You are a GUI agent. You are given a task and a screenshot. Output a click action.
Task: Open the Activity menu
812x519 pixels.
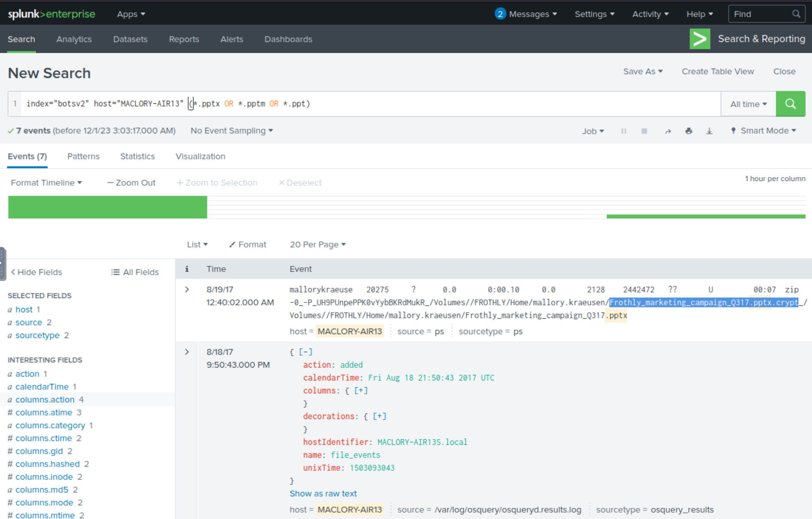(650, 14)
